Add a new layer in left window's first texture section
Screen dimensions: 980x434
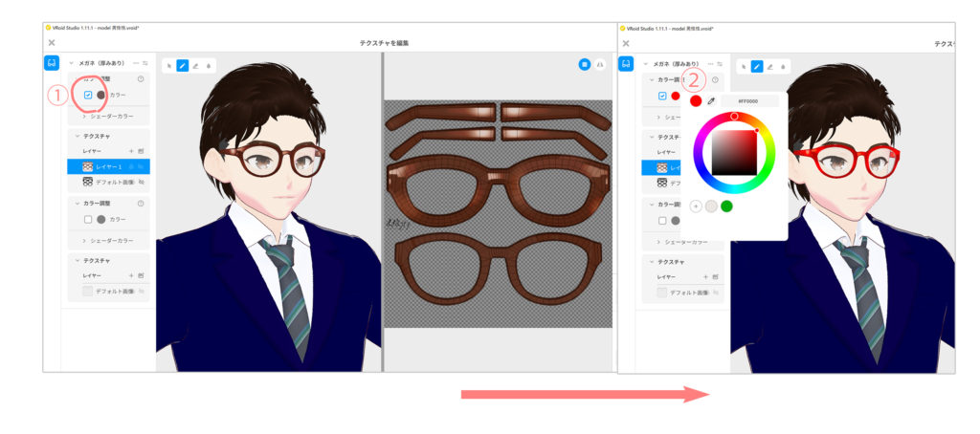point(131,152)
